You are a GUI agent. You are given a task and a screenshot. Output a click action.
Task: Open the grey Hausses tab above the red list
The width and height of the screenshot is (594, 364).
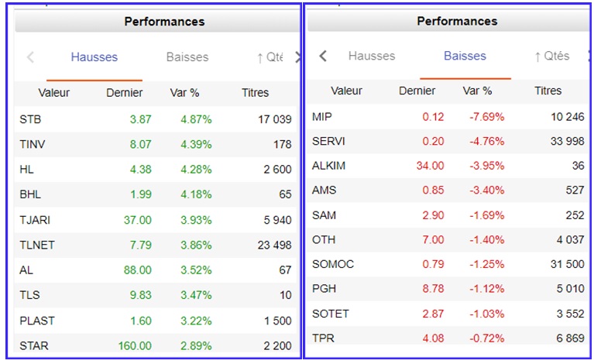click(x=372, y=57)
